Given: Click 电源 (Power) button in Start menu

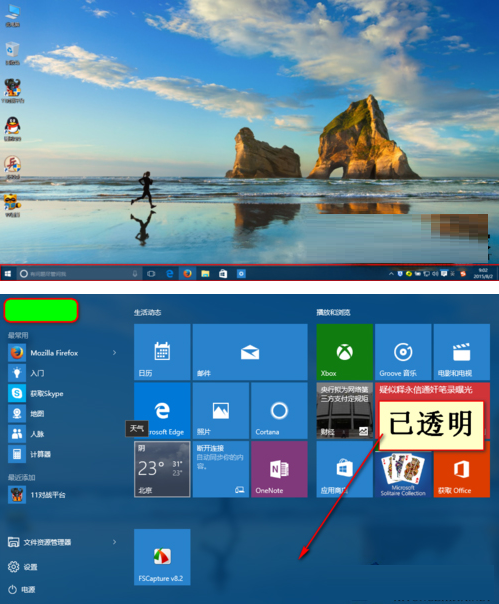Looking at the screenshot, I should [22, 590].
